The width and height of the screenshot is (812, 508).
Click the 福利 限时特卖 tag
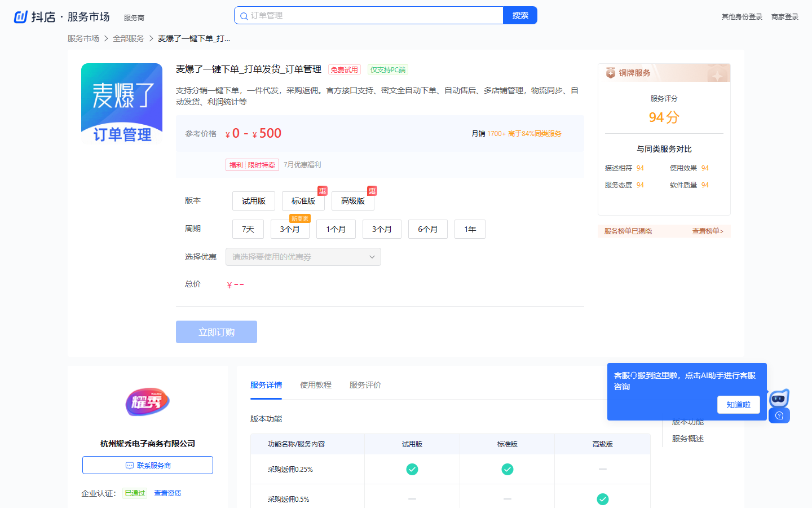tap(253, 165)
